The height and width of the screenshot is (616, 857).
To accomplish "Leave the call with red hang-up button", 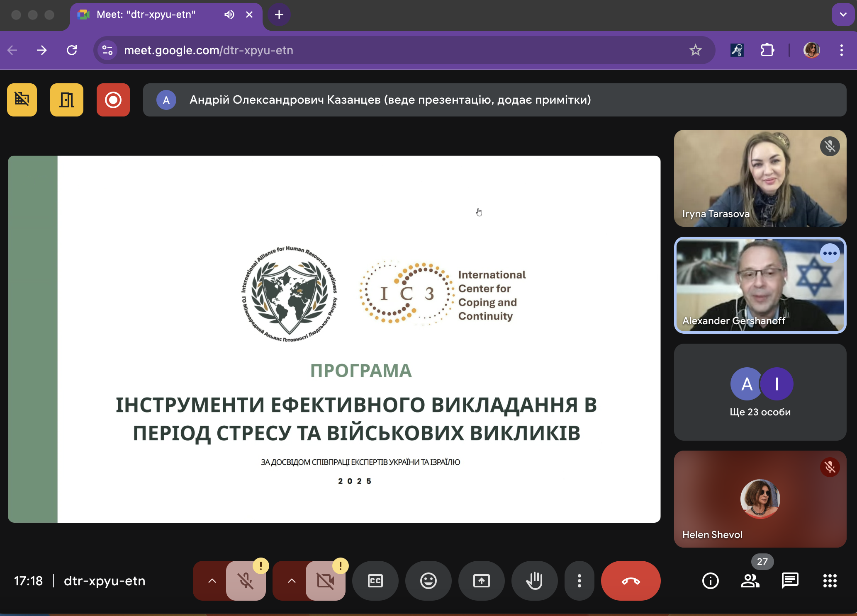I will (x=631, y=580).
